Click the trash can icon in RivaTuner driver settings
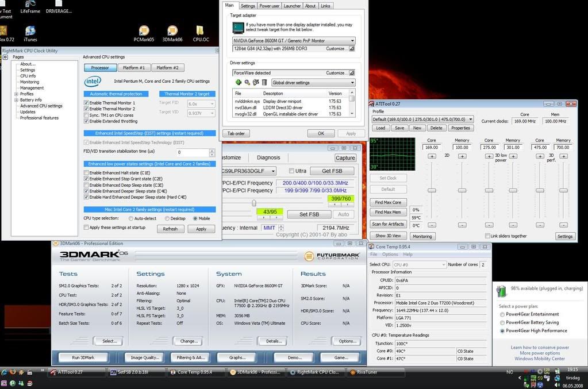This screenshot has width=588, height=389. click(264, 82)
